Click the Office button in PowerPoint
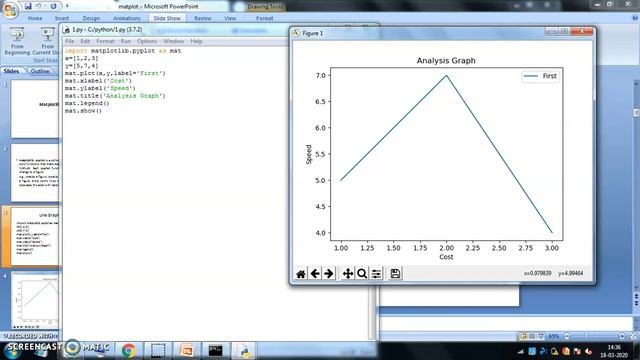This screenshot has height=360, width=640. pos(11,10)
